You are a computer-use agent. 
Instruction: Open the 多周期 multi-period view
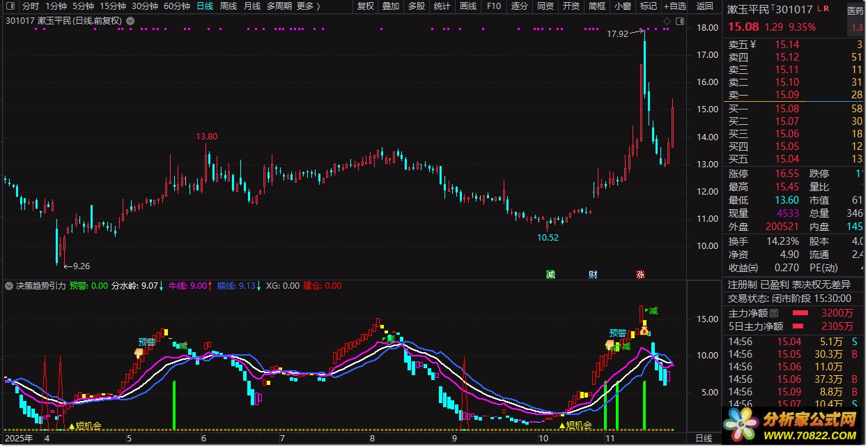279,6
